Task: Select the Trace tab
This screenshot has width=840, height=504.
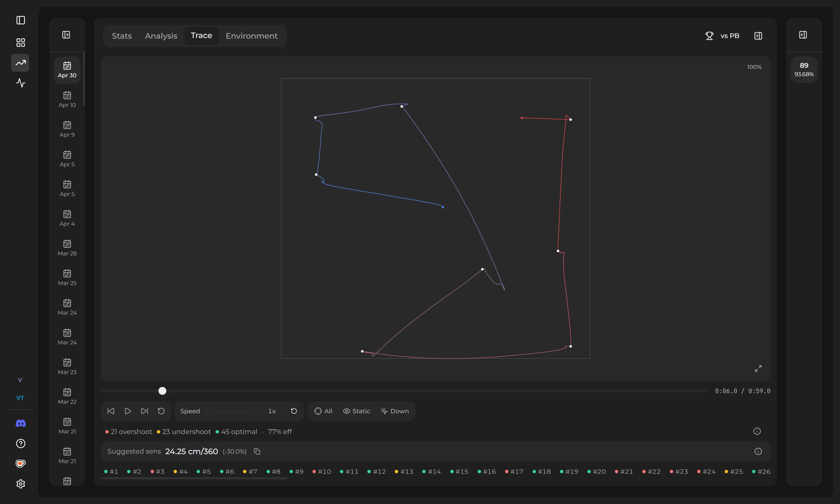Action: click(201, 35)
